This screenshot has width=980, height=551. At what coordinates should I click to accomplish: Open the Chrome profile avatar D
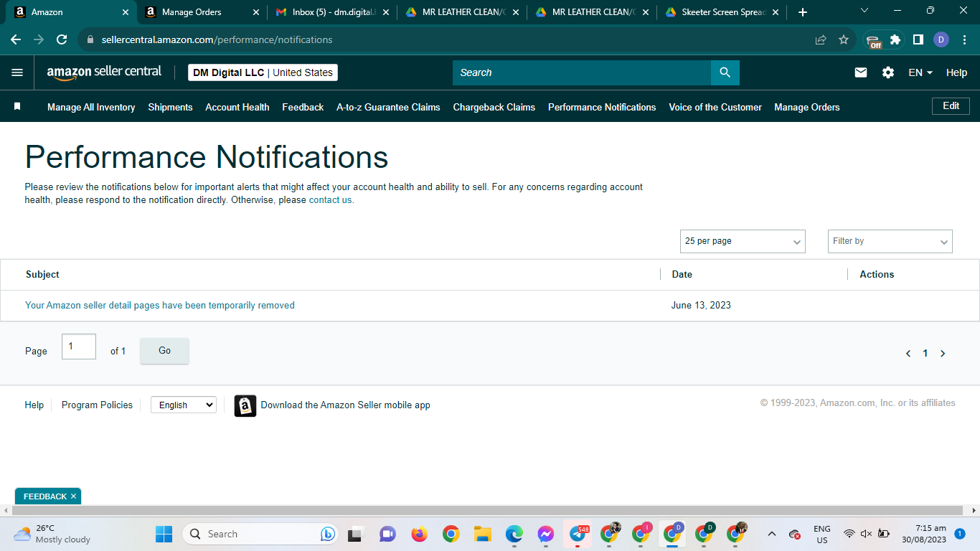point(941,39)
